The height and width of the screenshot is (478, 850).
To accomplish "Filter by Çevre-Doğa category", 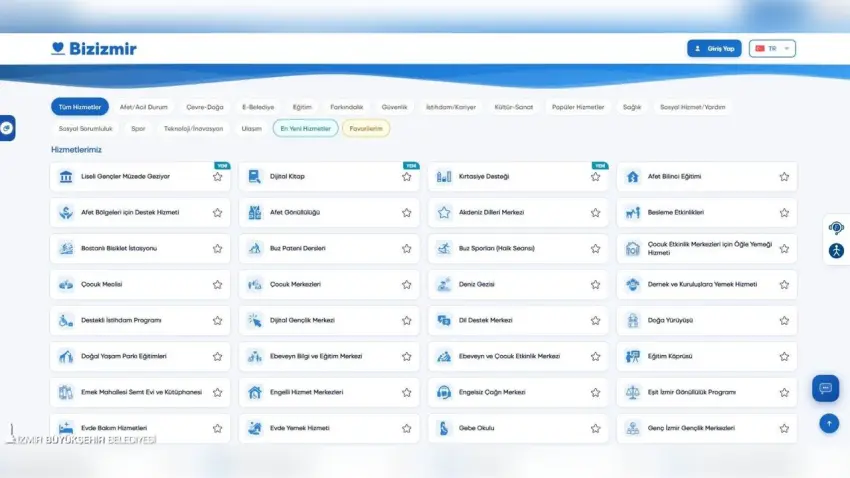I will 205,107.
